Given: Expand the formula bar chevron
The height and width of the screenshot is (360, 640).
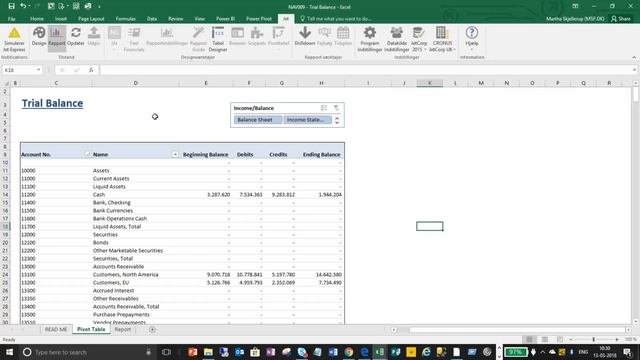Looking at the screenshot, I should point(634,70).
